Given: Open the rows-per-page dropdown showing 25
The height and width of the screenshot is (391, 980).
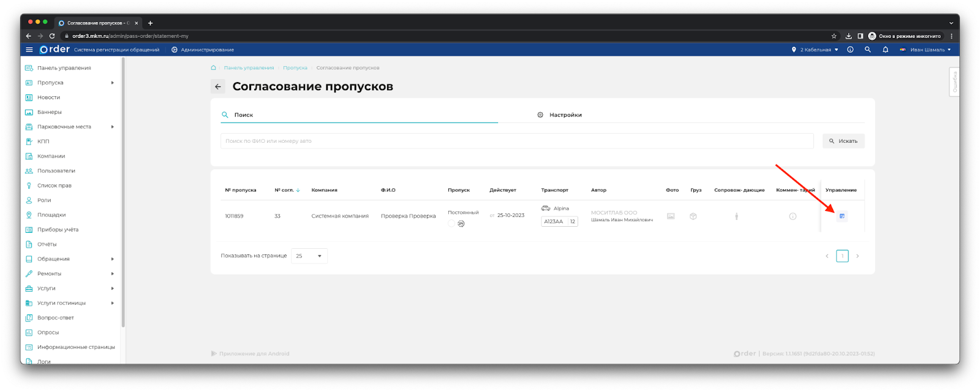Looking at the screenshot, I should (309, 256).
